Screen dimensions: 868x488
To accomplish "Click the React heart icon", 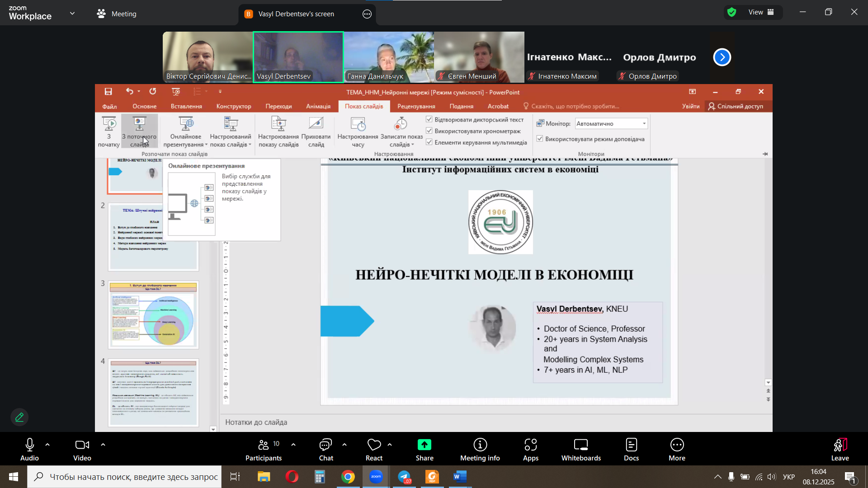I will 374,445.
